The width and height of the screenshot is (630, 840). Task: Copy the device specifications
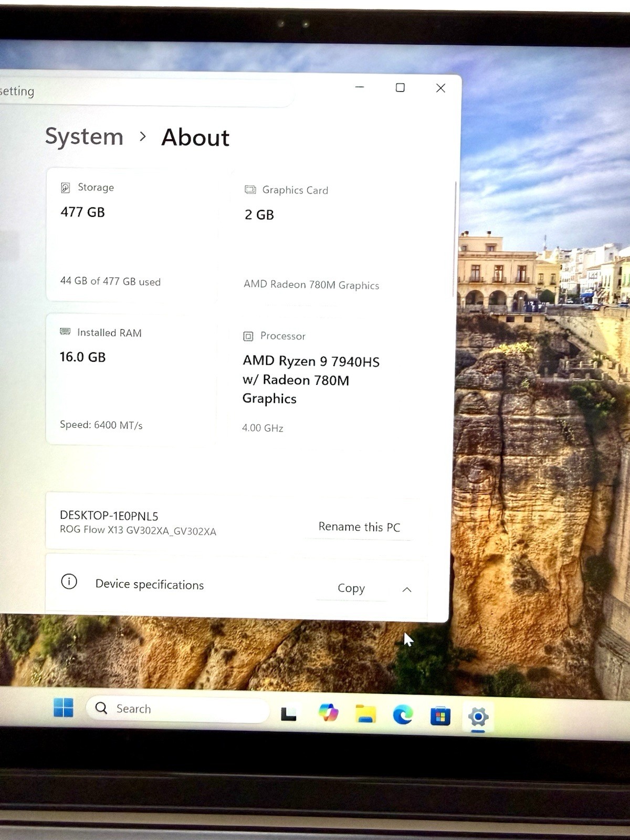coord(351,588)
